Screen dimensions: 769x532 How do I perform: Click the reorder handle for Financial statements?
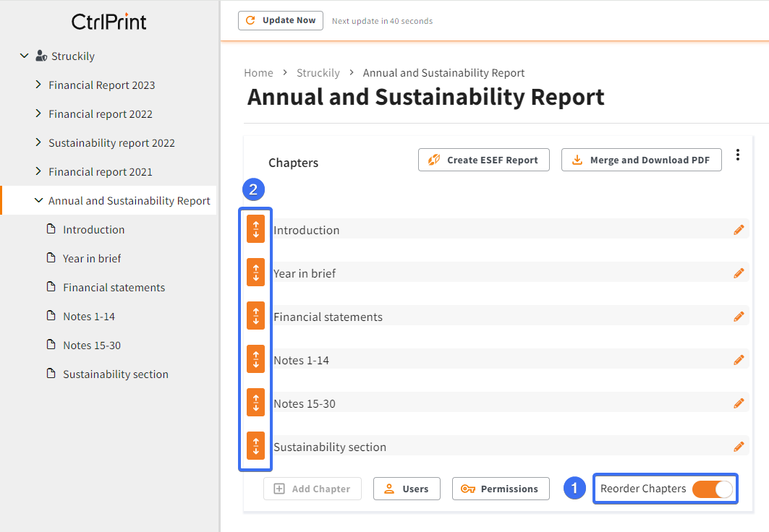(x=255, y=315)
